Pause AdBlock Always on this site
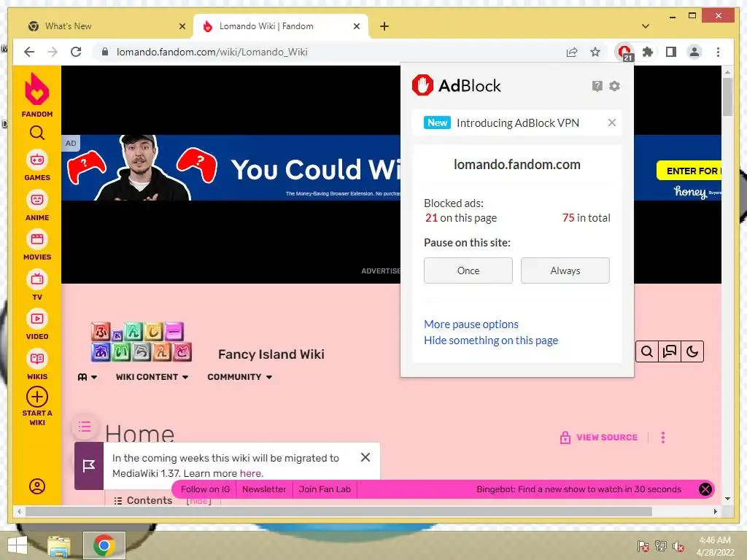Viewport: 747px width, 560px height. (x=565, y=271)
